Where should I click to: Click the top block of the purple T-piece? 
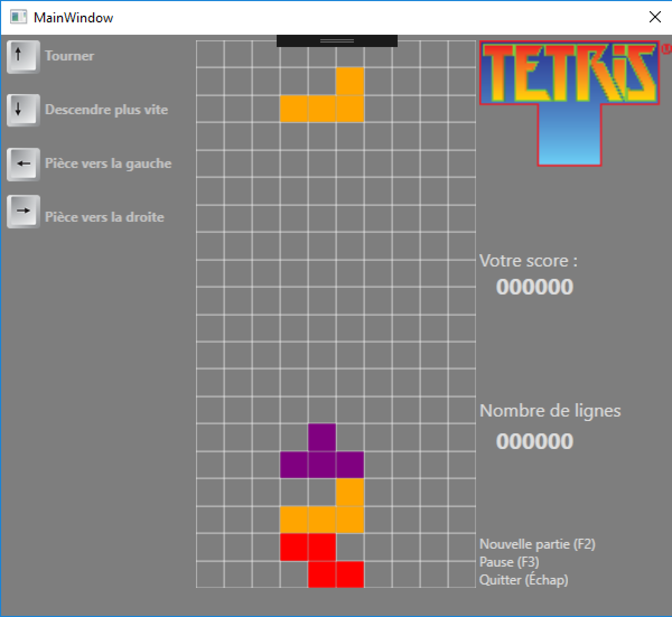[322, 437]
